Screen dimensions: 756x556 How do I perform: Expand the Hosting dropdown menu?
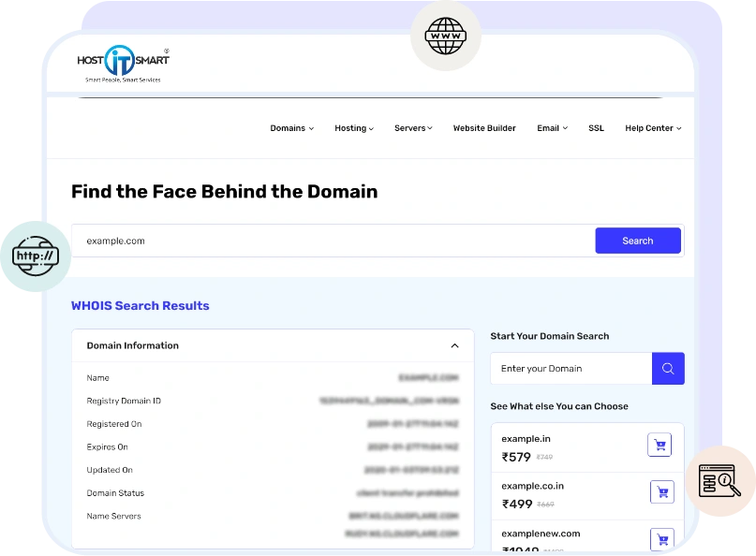(x=353, y=128)
